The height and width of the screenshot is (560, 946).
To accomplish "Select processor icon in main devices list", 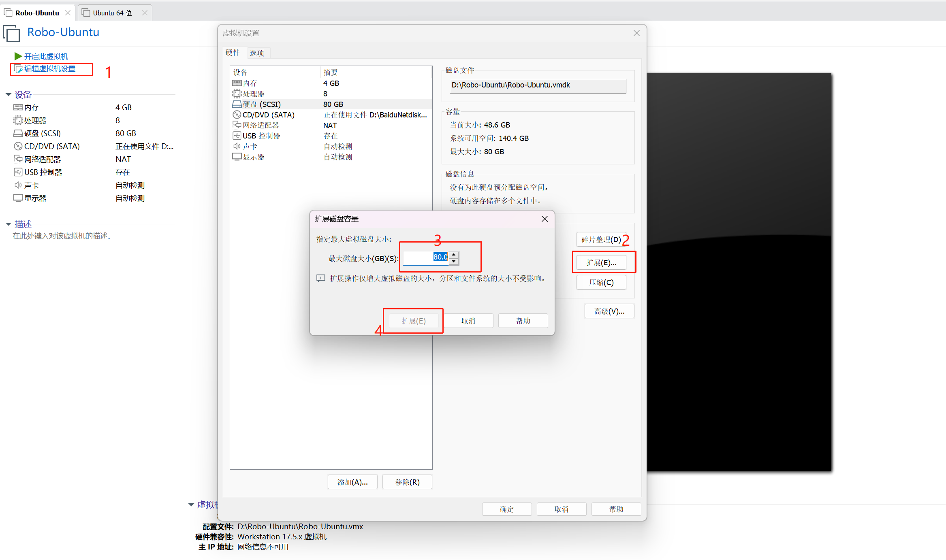I will (x=18, y=120).
